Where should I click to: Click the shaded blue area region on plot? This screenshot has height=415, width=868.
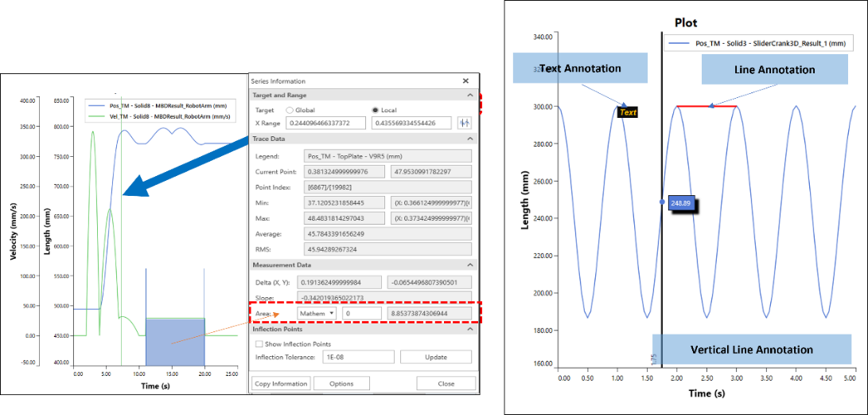tap(175, 344)
